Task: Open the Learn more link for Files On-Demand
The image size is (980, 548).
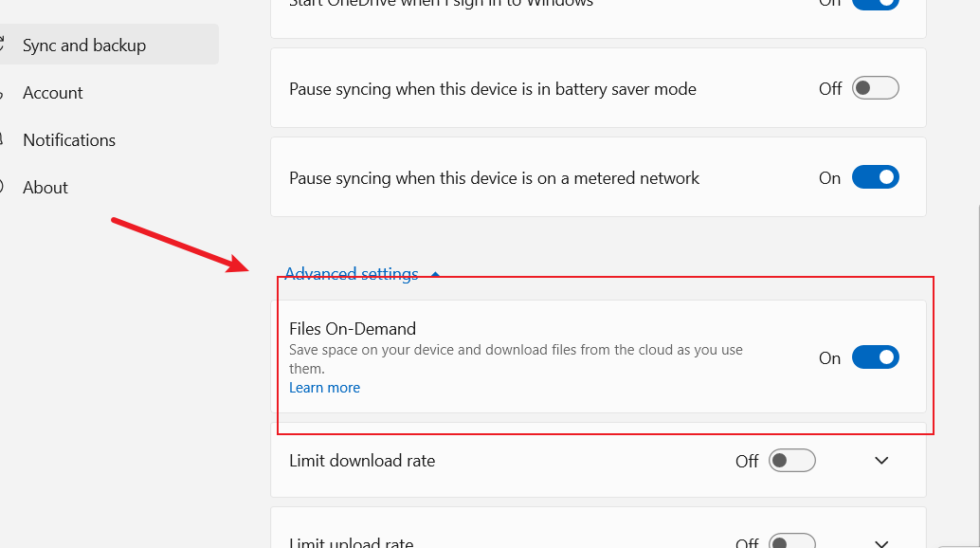Action: click(x=324, y=388)
